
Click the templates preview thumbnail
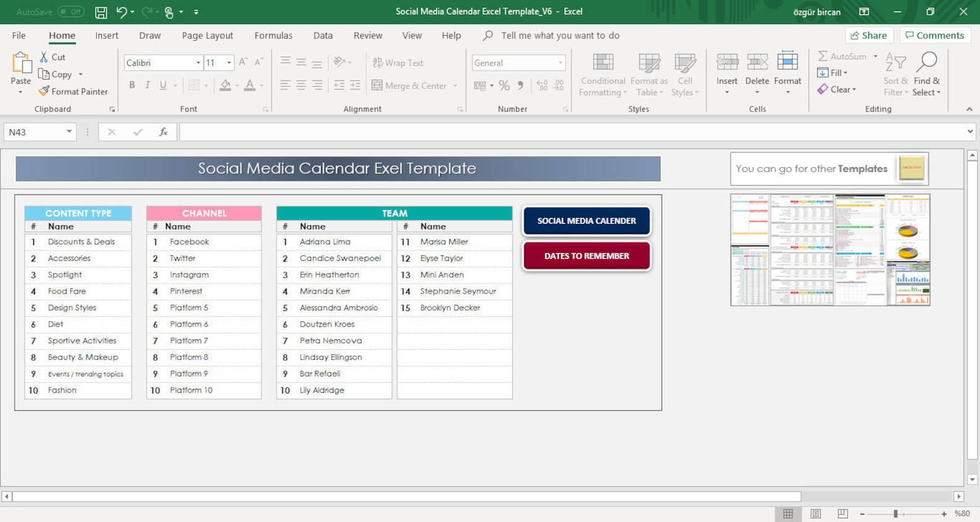(x=830, y=250)
